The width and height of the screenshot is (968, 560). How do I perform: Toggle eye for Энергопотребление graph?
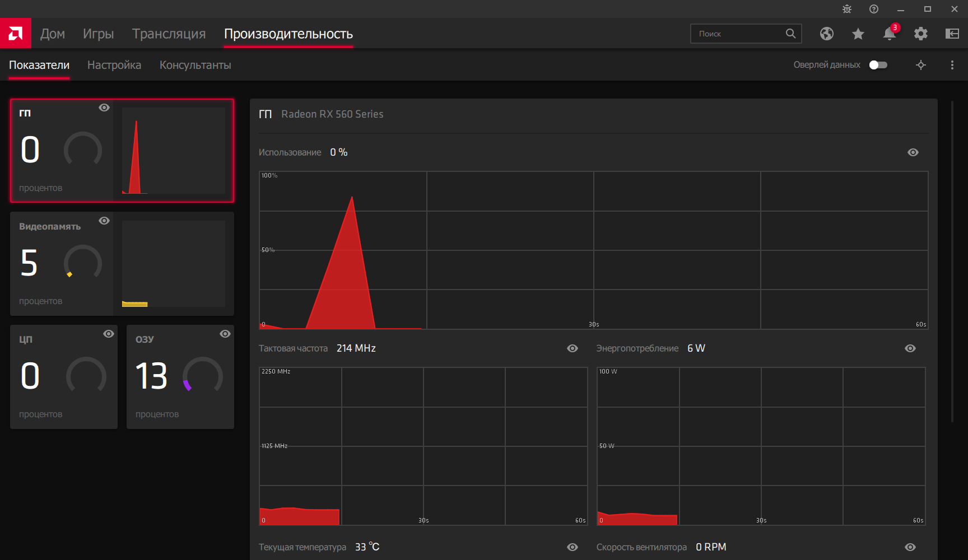pyautogui.click(x=910, y=348)
